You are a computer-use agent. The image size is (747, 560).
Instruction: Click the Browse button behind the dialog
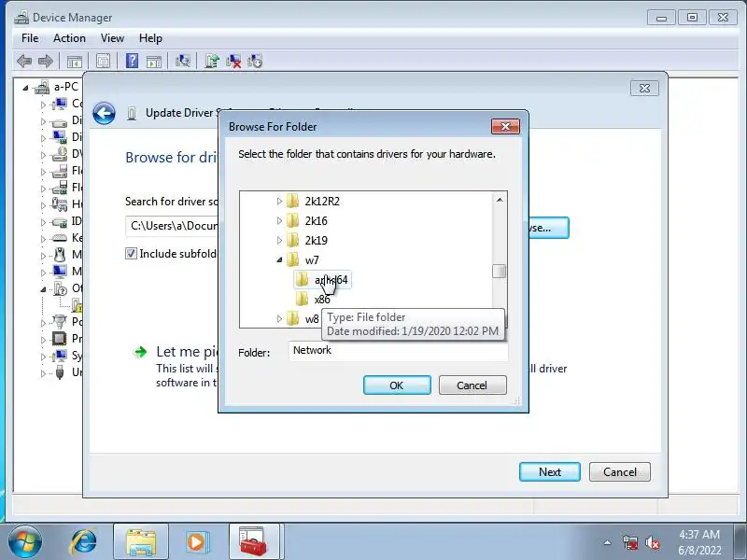[x=549, y=228]
